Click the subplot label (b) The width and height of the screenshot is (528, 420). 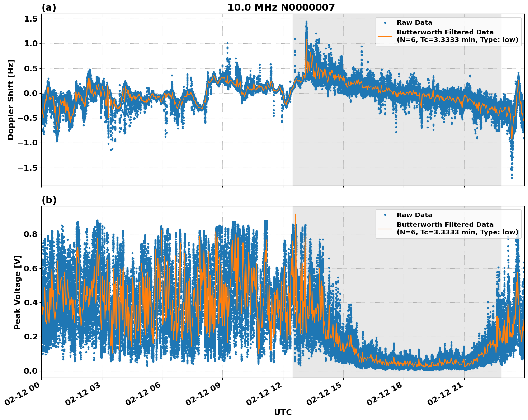click(x=49, y=200)
